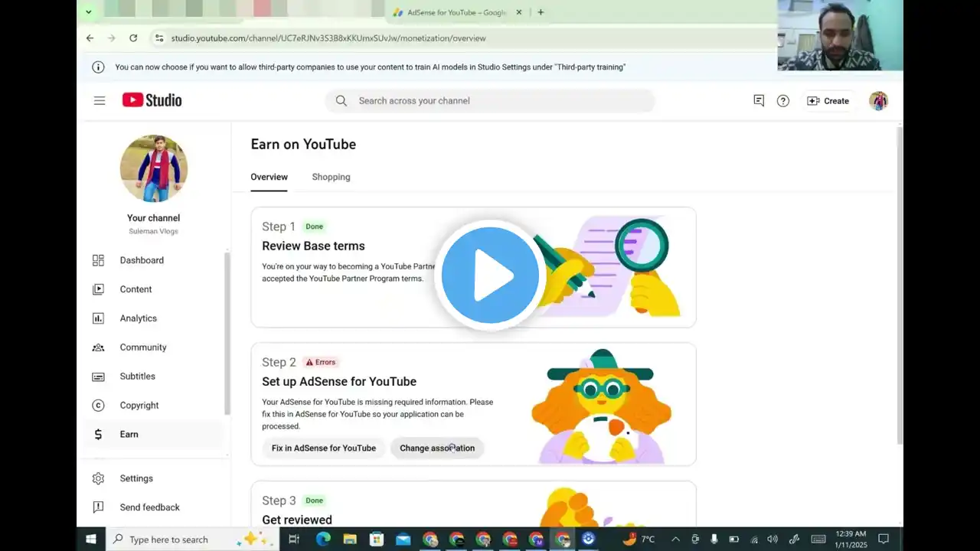The width and height of the screenshot is (980, 551).
Task: Click the Dashboard grid icon in sidebar
Action: 98,260
